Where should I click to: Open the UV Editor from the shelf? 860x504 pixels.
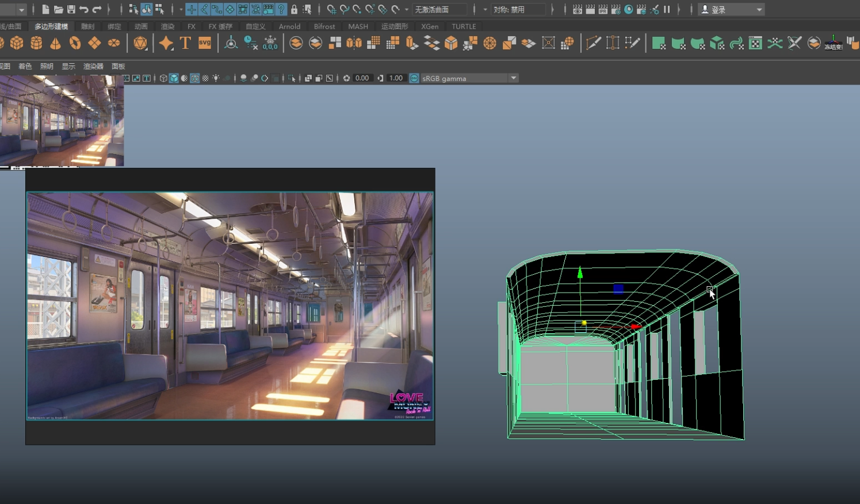pos(755,43)
